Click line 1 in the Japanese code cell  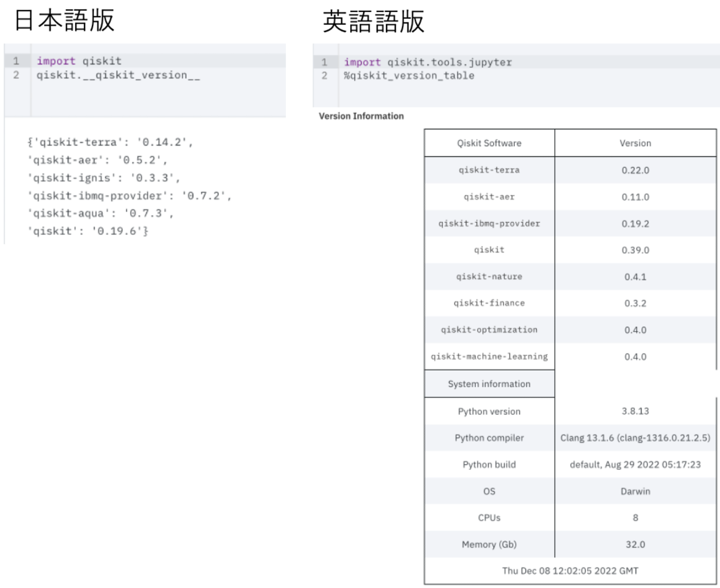[x=79, y=61]
